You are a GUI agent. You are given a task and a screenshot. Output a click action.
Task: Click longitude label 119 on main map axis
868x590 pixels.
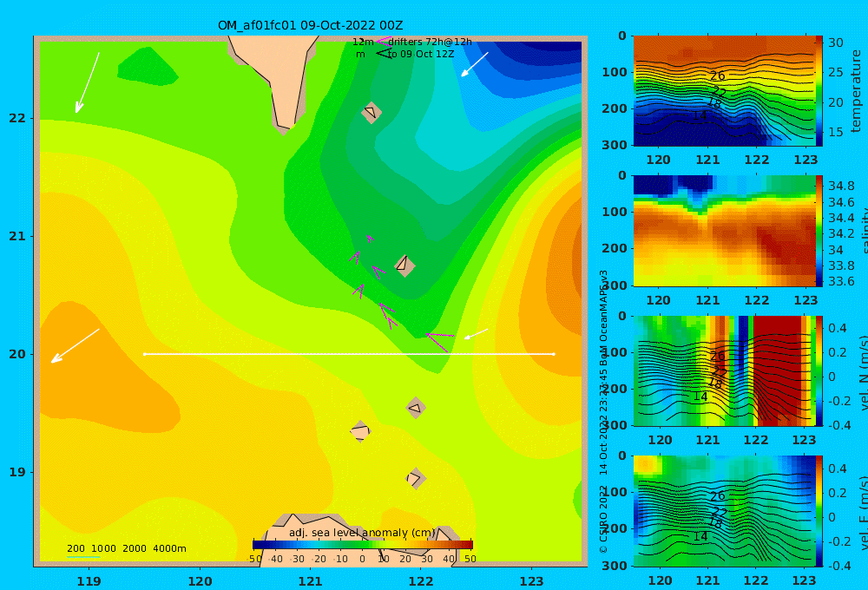pyautogui.click(x=89, y=581)
